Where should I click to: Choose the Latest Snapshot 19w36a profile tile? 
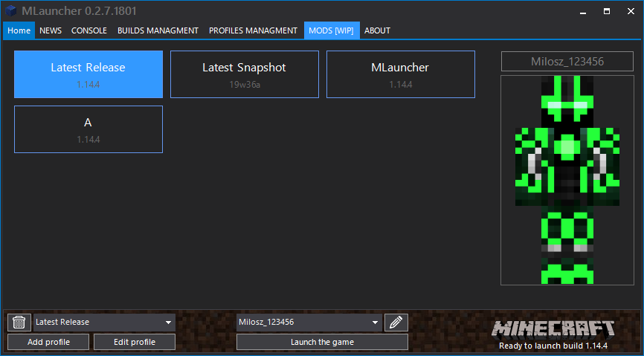tap(245, 74)
